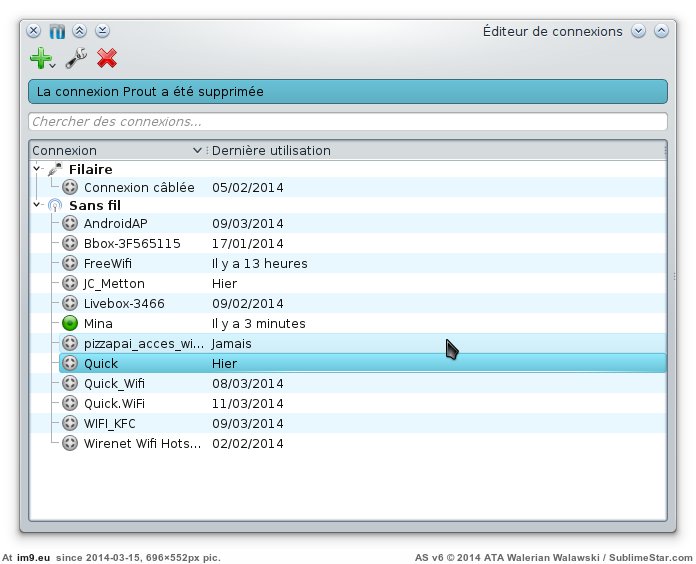Click the red X delete connection icon
The height and width of the screenshot is (564, 696).
[107, 59]
